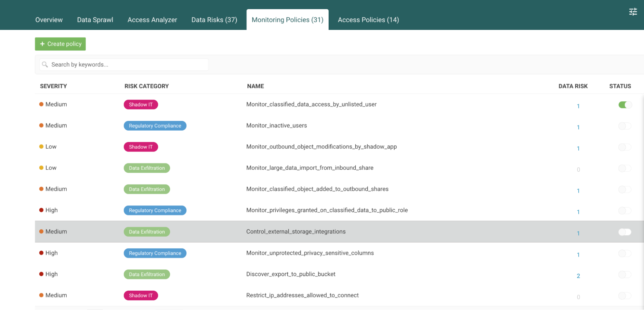Sort policies by the Severity column header
Viewport: 644px width, 310px height.
pos(53,86)
